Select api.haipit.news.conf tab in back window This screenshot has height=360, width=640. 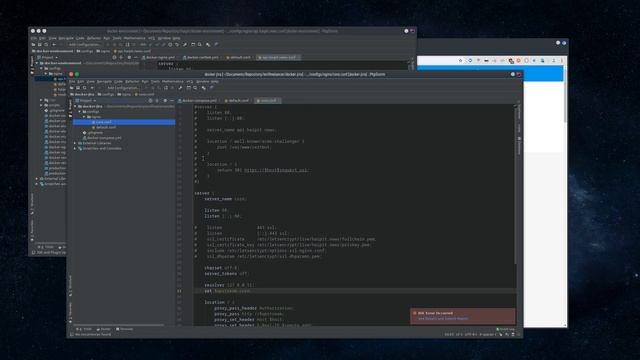(x=277, y=58)
